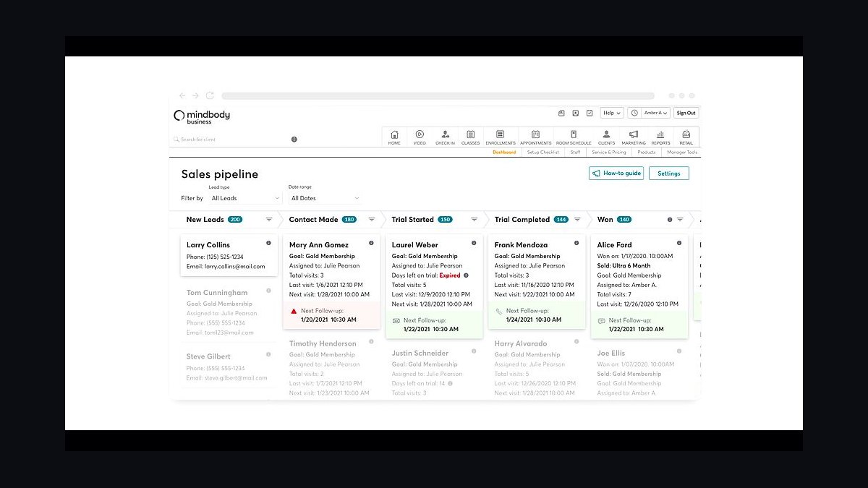This screenshot has width=868, height=488.
Task: Open the Trial Completed column filter menu
Action: point(577,220)
